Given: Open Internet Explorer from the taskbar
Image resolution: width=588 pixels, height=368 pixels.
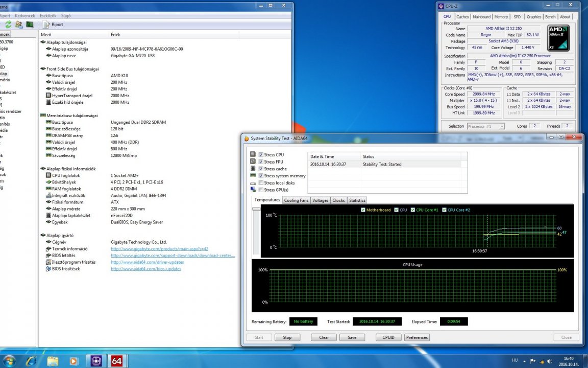Looking at the screenshot, I should click(x=31, y=361).
